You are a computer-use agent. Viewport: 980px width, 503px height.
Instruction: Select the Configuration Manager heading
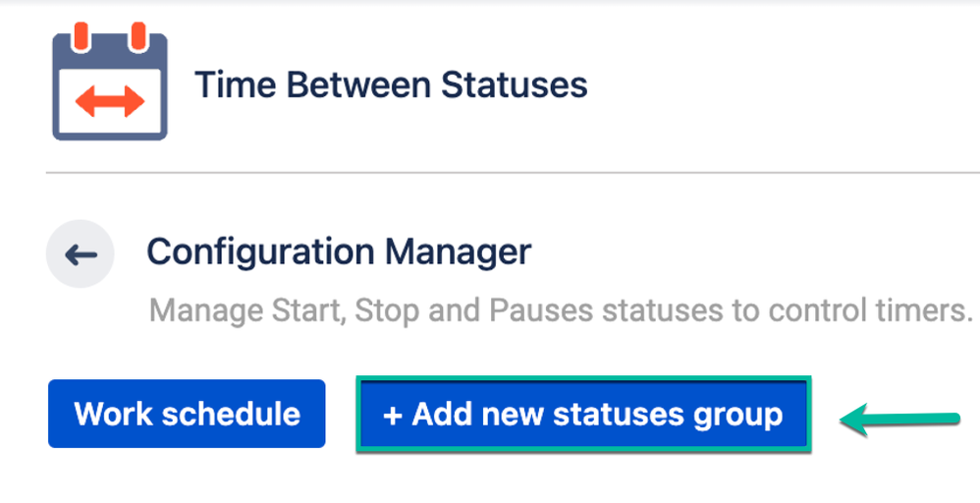click(339, 252)
